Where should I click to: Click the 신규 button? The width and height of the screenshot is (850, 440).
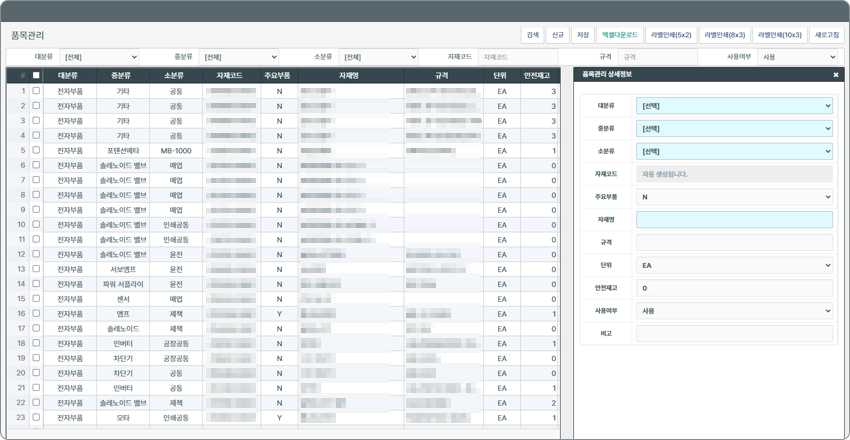[x=557, y=35]
